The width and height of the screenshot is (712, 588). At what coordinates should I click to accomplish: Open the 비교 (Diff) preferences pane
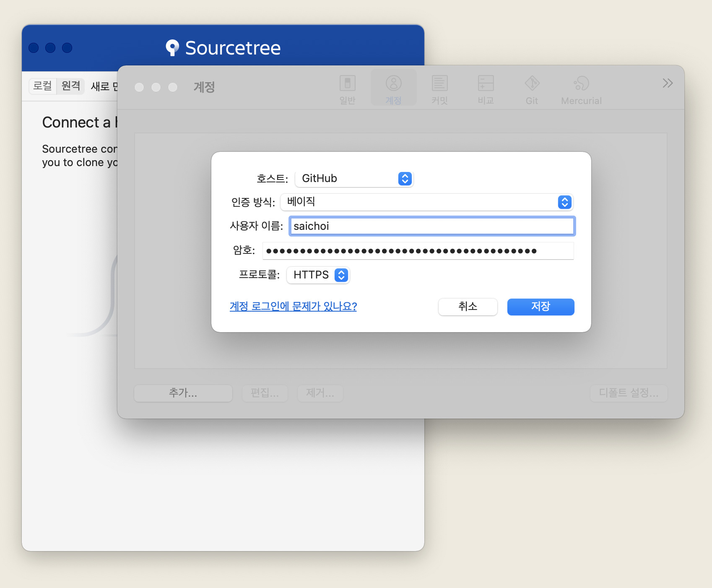coord(486,89)
